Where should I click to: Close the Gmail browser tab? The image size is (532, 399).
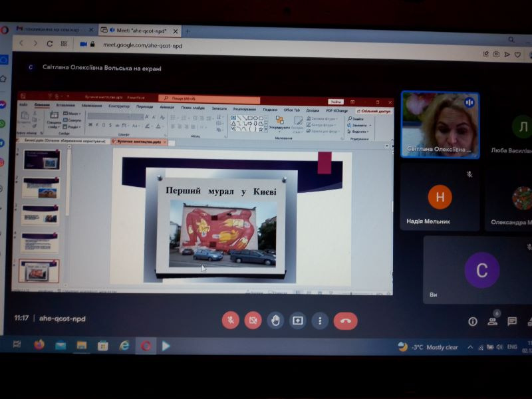coord(91,30)
